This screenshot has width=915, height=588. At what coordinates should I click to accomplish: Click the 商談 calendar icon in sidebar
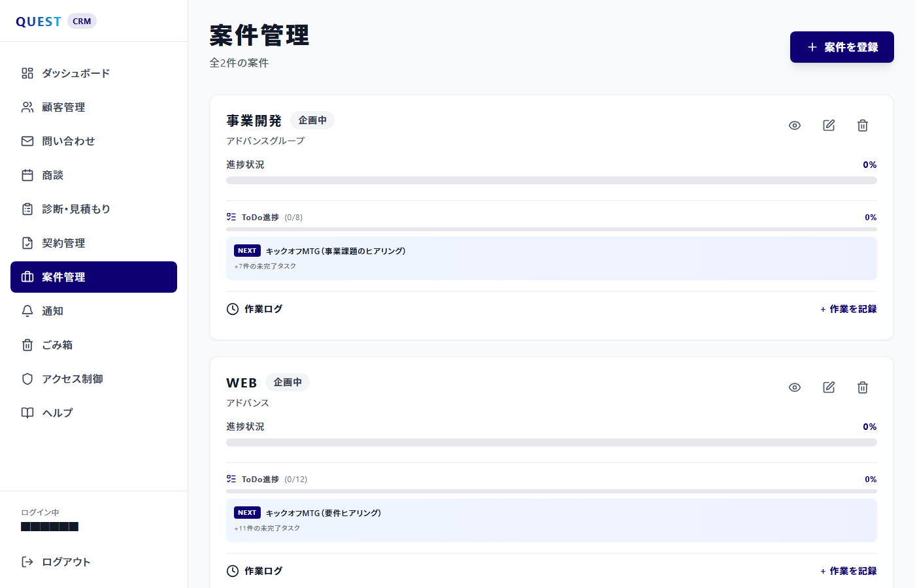[27, 175]
